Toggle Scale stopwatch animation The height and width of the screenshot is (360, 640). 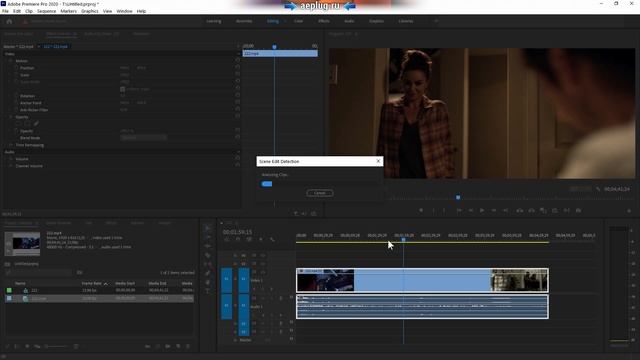16,75
